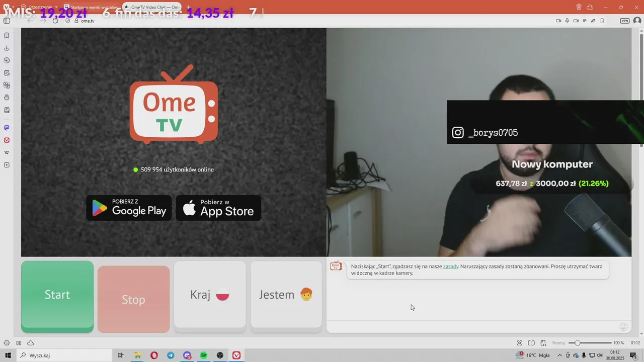Open the Bookmarks panel in sidebar
This screenshot has height=362, width=644.
tap(7, 36)
